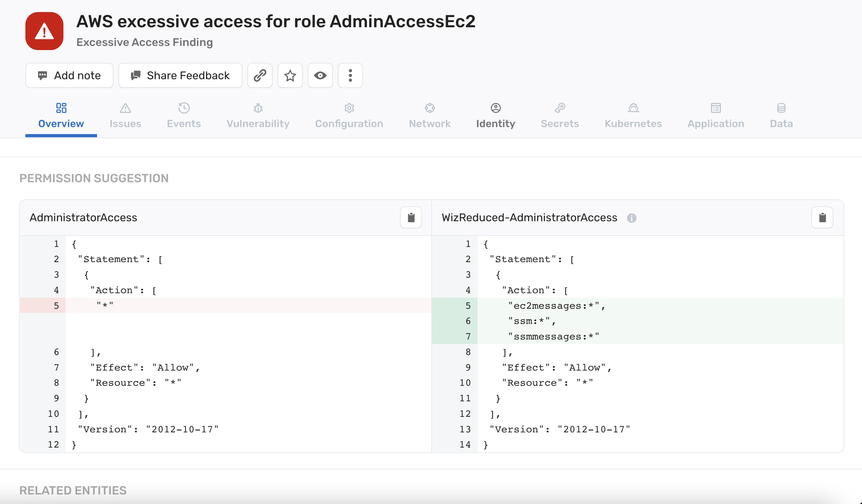View the Kubernetes tab
The height and width of the screenshot is (504, 862).
(633, 116)
